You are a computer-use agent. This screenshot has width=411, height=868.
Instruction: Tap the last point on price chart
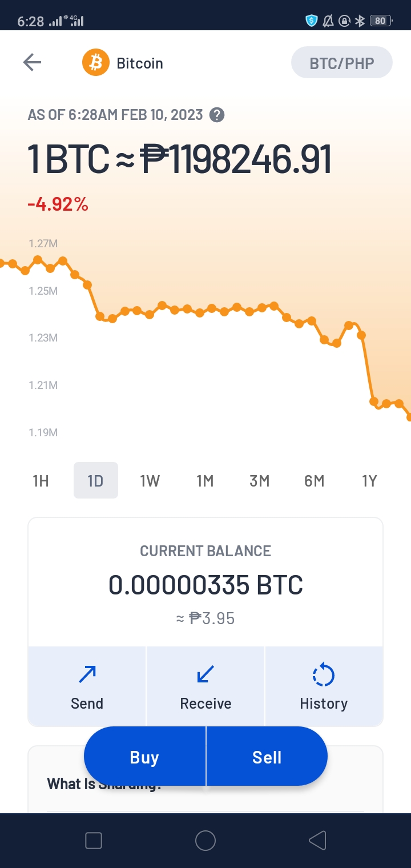(x=409, y=417)
